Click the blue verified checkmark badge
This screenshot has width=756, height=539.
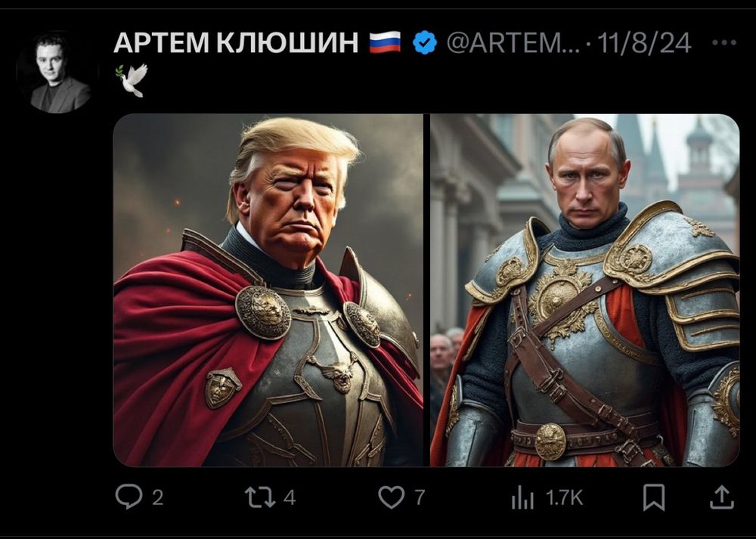(425, 42)
